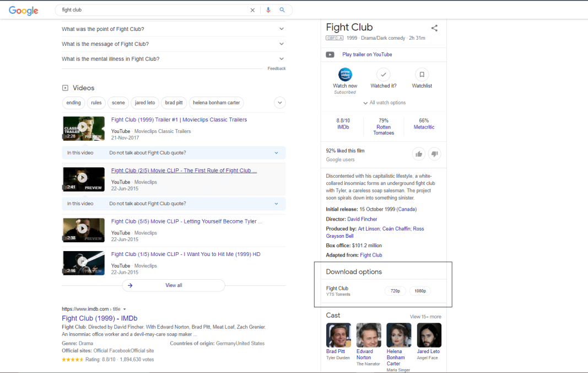
Task: Open 'Letting Yourself Become Tyler' clip link
Action: [x=186, y=222]
